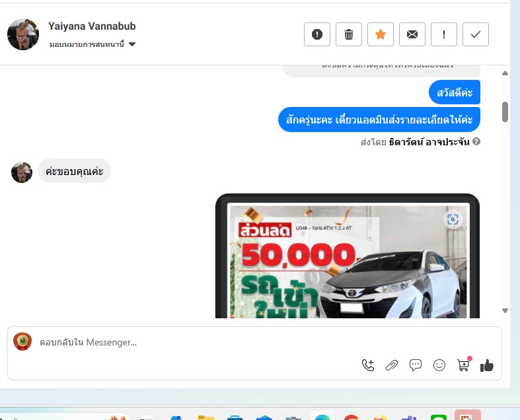The width and height of the screenshot is (520, 420).
Task: Click the scrollbar down arrow
Action: (x=505, y=310)
